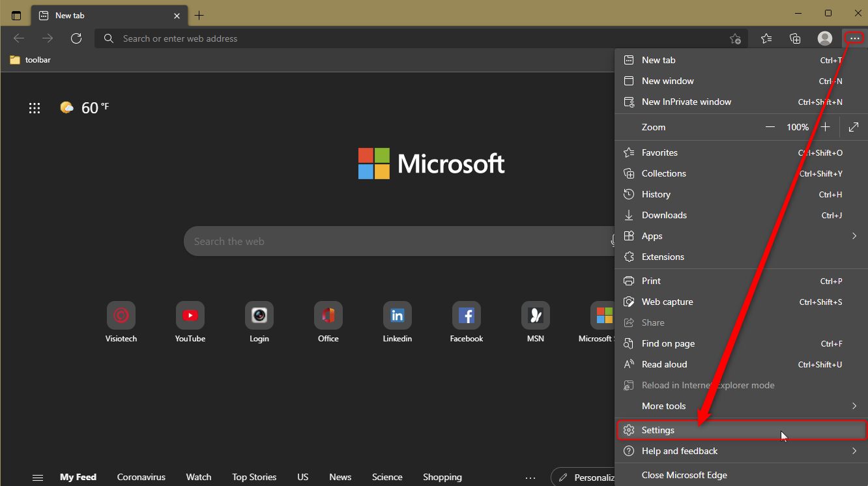Screen dimensions: 868x486
Task: Open the MSN quick link
Action: coord(536,322)
